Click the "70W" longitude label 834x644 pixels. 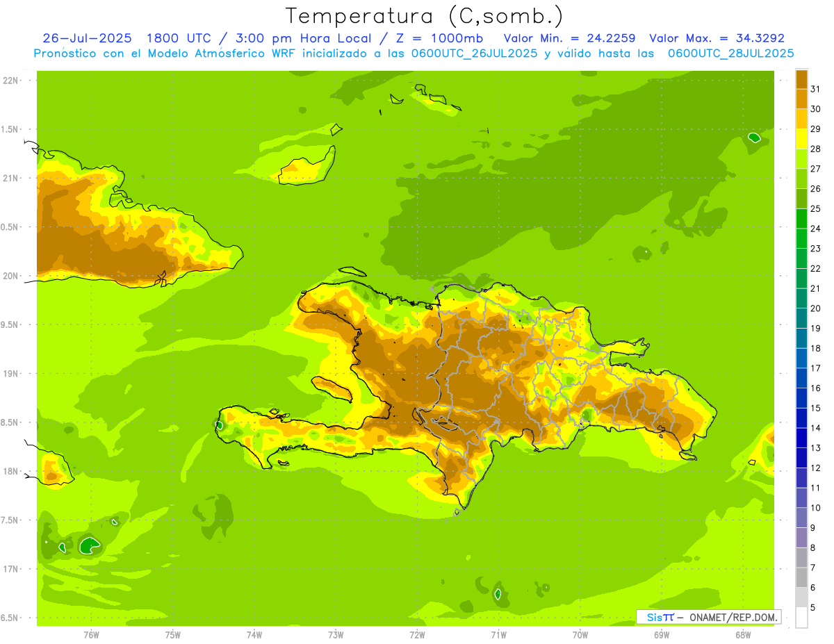(580, 635)
